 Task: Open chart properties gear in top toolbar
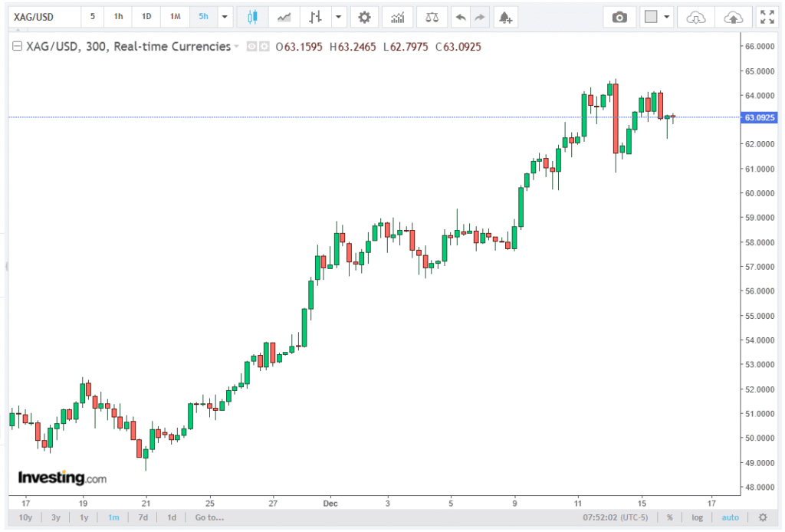click(364, 17)
